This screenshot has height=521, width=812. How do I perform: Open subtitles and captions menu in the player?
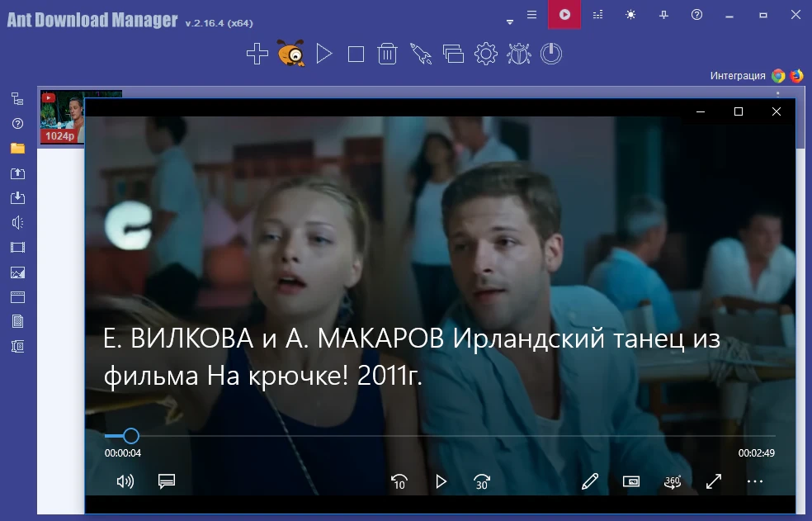pyautogui.click(x=166, y=481)
